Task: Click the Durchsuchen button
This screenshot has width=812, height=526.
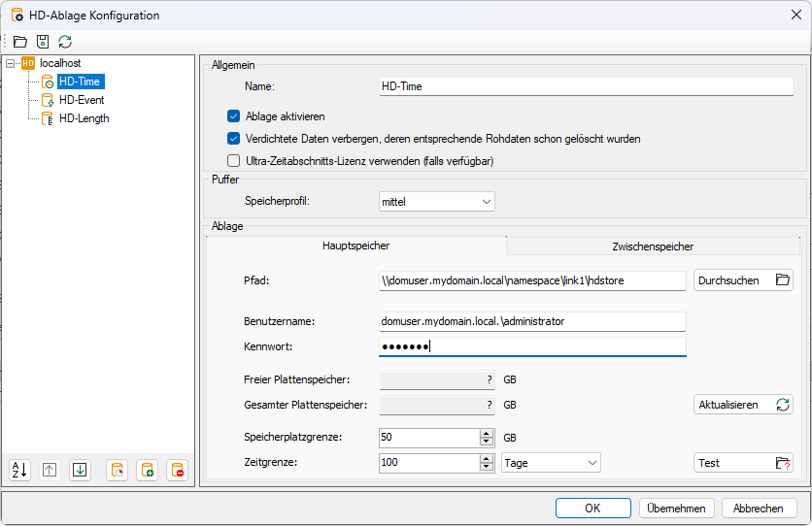Action: tap(743, 280)
